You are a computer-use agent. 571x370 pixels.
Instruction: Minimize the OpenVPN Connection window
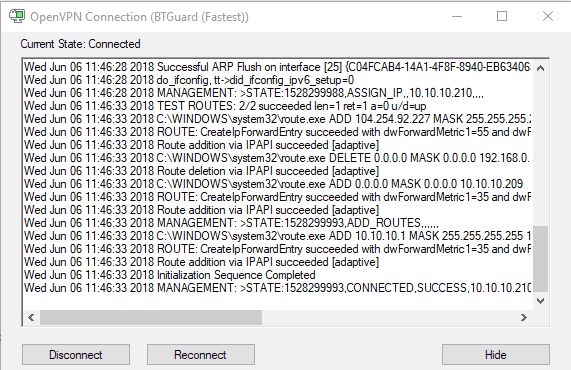point(457,16)
